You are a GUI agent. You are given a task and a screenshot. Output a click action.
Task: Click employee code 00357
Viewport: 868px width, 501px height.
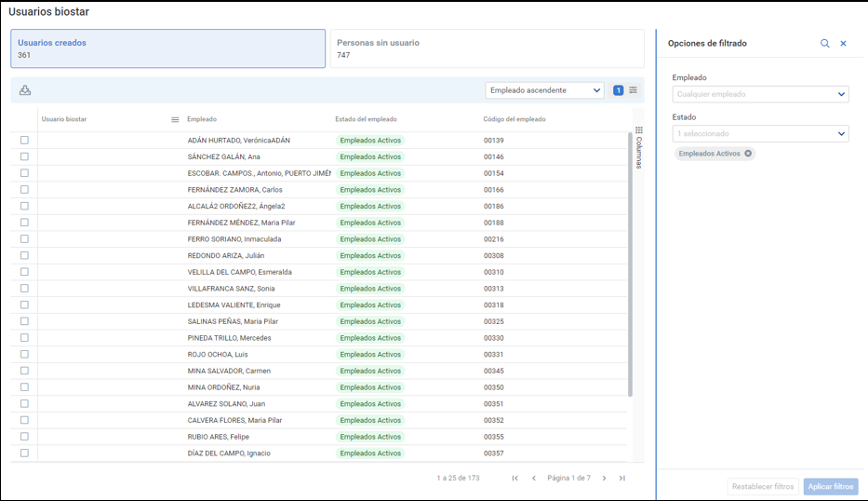pyautogui.click(x=494, y=454)
